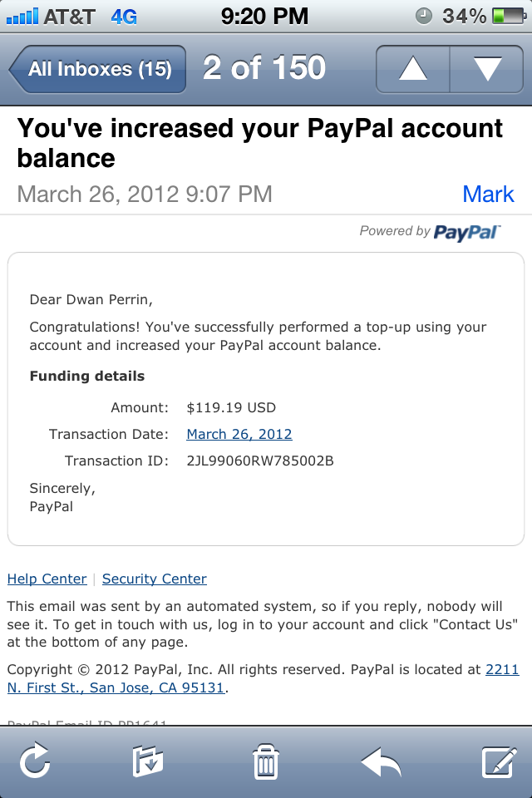Tap the reply arrow icon
Screen dimensions: 532x798
[381, 761]
